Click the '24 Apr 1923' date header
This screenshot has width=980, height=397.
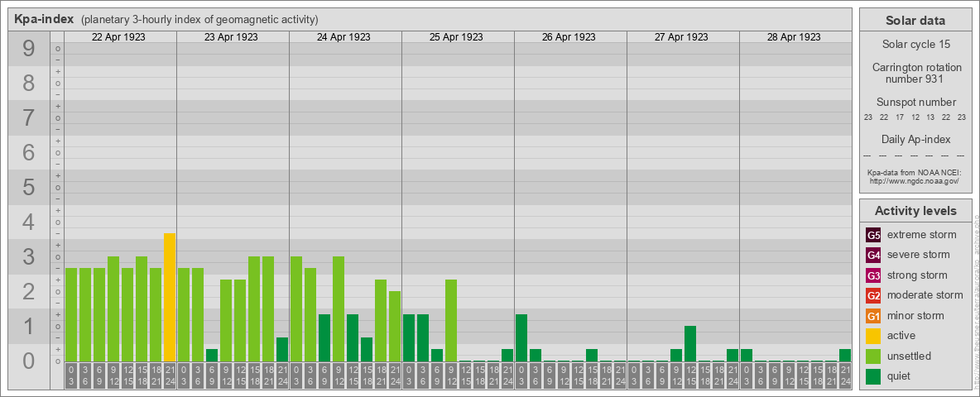click(x=343, y=37)
